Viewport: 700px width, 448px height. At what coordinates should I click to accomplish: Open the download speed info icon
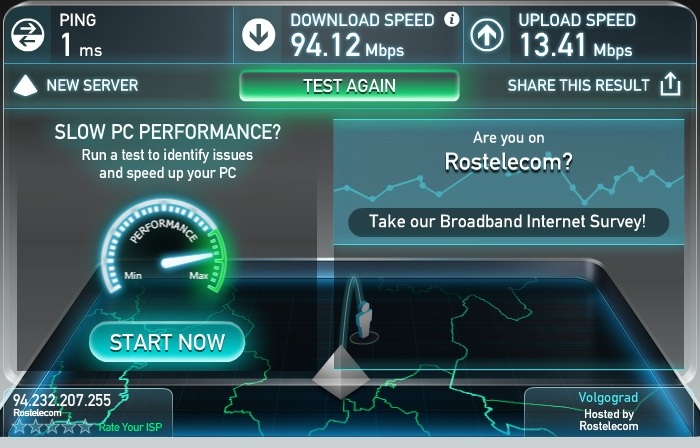point(452,19)
